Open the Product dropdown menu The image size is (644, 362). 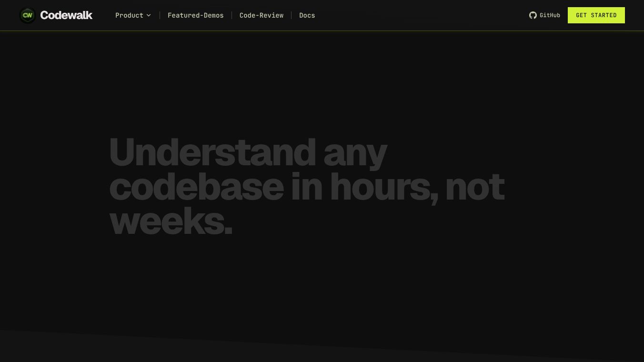133,15
